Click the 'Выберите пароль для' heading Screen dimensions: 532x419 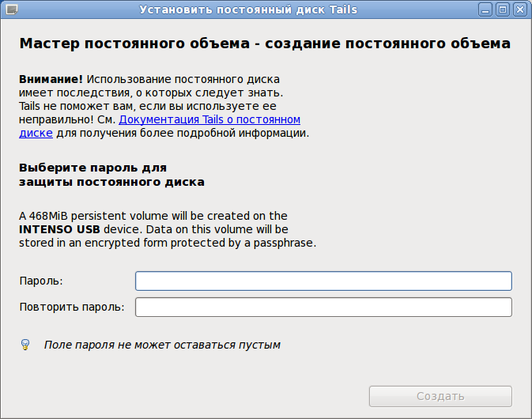point(92,168)
